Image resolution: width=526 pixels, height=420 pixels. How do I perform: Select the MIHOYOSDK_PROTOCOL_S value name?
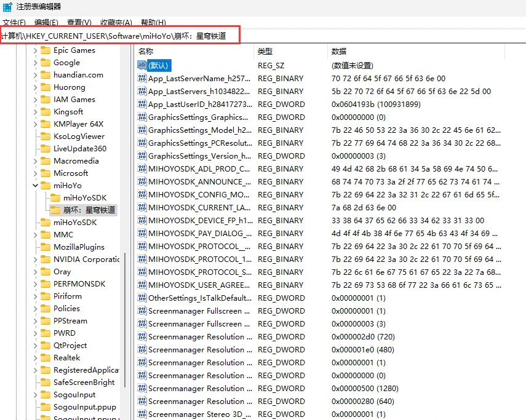200,272
